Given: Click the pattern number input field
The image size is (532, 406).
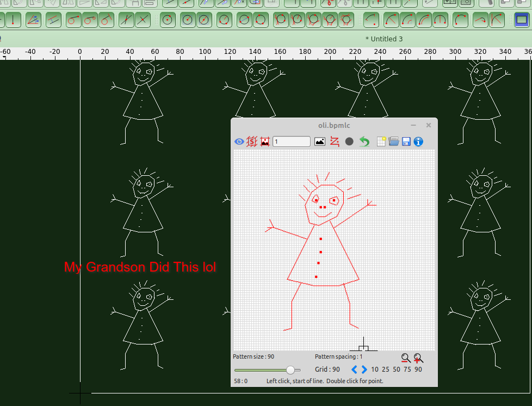Looking at the screenshot, I should pyautogui.click(x=291, y=142).
